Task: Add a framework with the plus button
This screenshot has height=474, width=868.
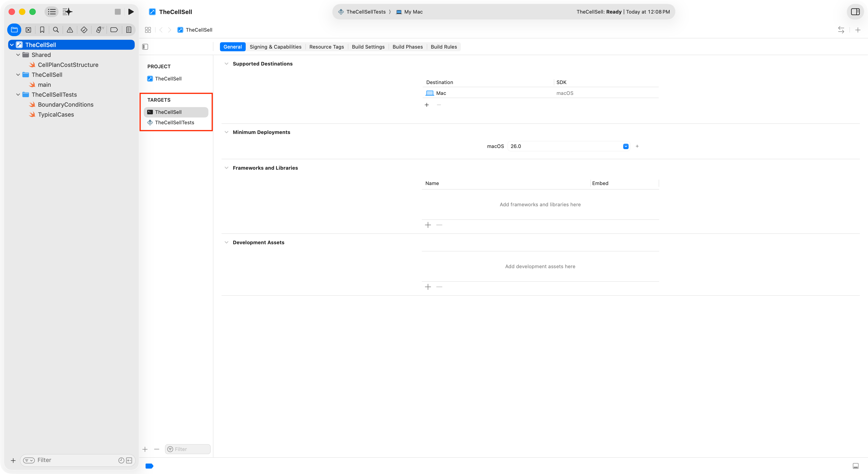Action: (x=428, y=225)
